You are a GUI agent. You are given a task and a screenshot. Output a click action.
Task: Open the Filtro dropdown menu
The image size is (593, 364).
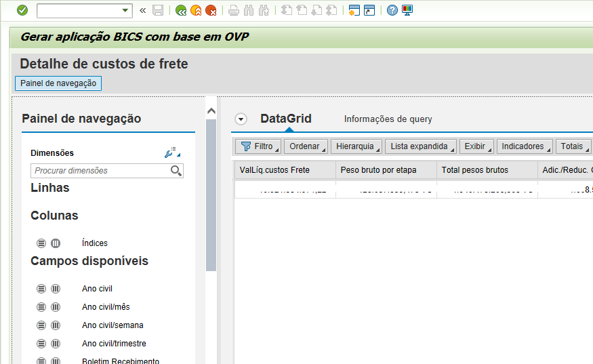pos(258,146)
